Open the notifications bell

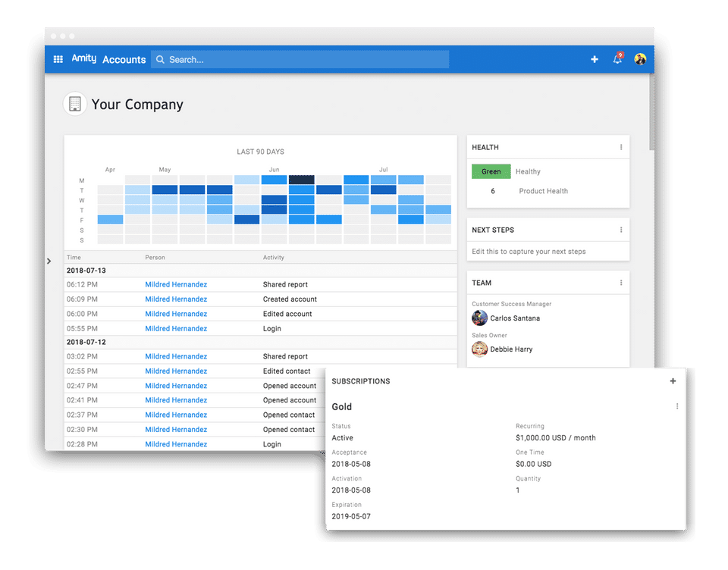click(x=617, y=59)
